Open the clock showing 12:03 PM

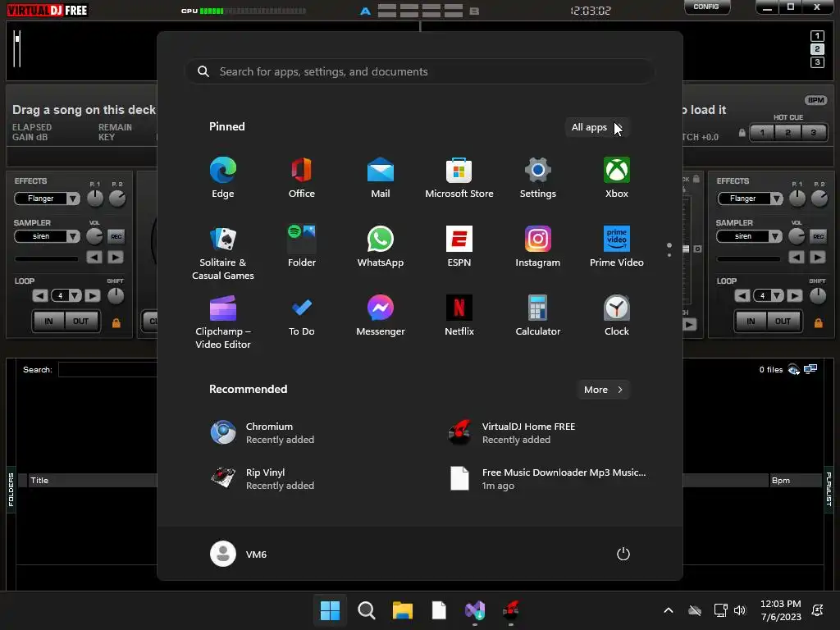coord(781,610)
